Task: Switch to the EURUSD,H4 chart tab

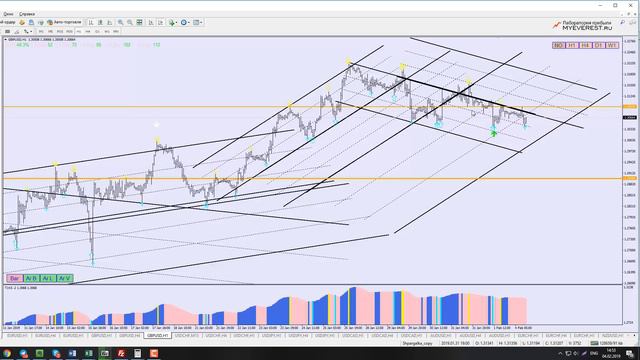Action: click(x=45, y=336)
